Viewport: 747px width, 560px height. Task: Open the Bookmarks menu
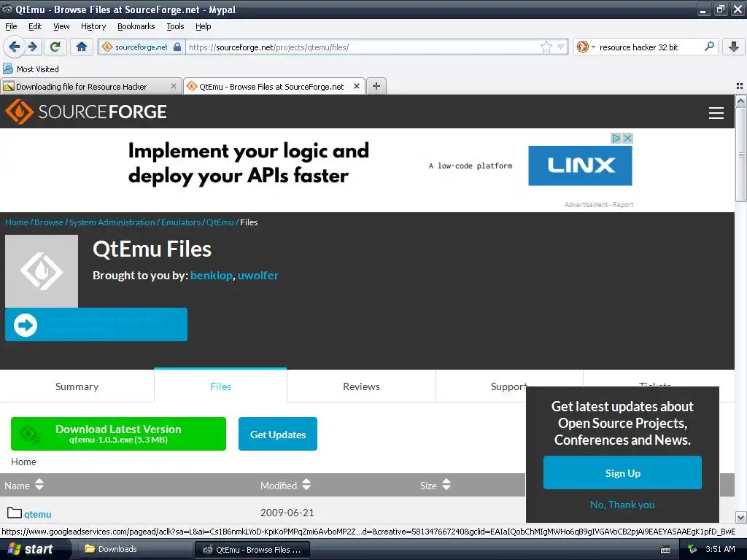coord(136,27)
